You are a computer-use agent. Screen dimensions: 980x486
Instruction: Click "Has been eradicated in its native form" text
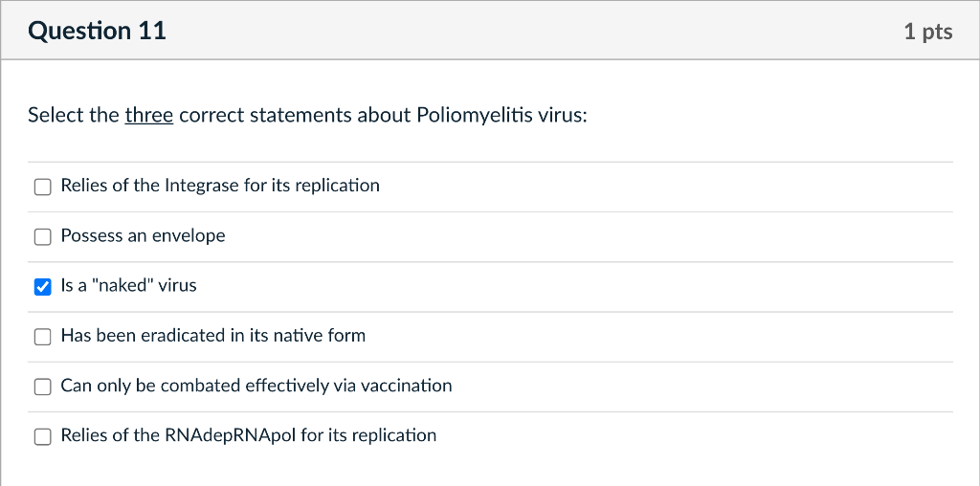pos(212,335)
